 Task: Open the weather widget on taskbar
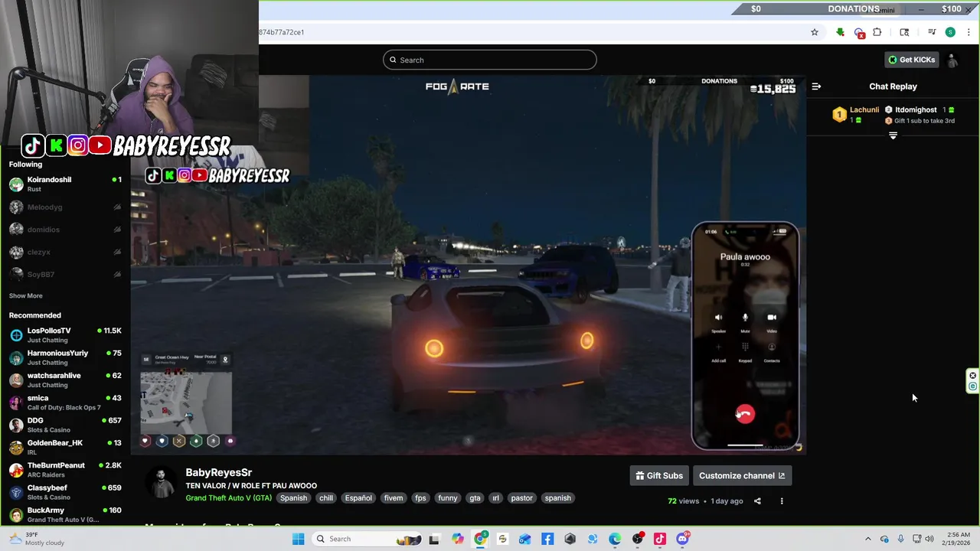point(37,539)
